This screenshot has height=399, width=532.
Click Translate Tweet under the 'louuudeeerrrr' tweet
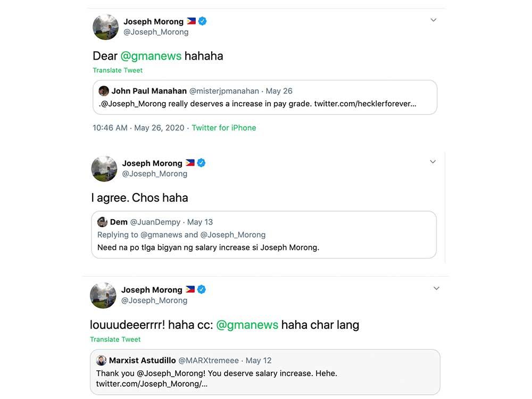coord(115,339)
